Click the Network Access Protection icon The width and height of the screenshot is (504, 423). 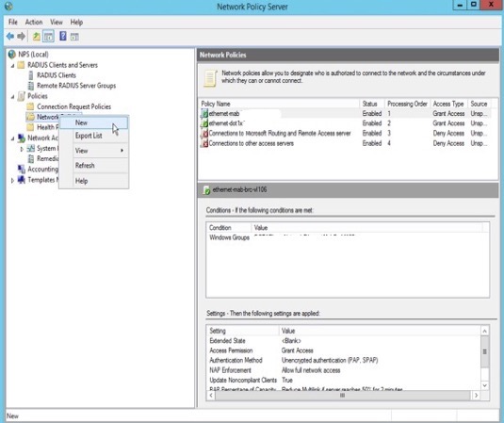[22, 138]
